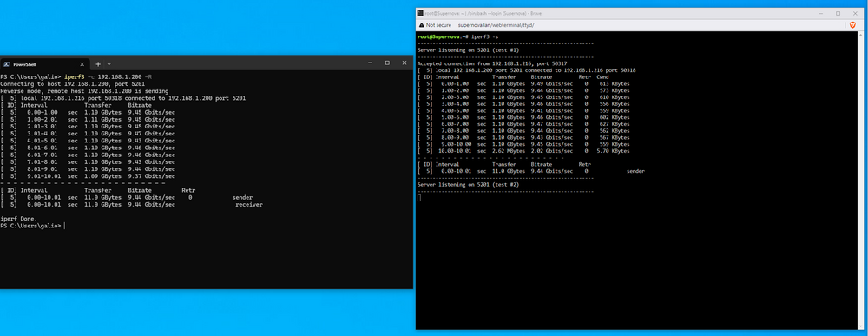Click the 'Cwnd' column header
This screenshot has height=336, width=868.
point(602,77)
